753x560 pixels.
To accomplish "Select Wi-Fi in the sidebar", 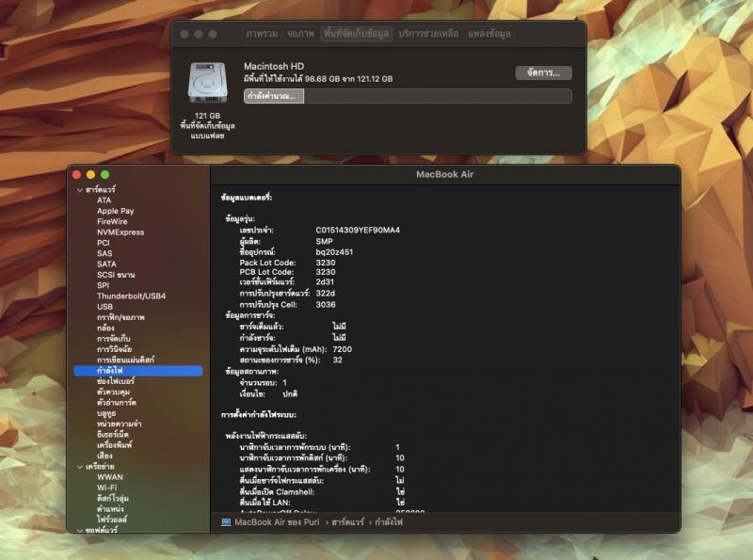I will point(106,488).
